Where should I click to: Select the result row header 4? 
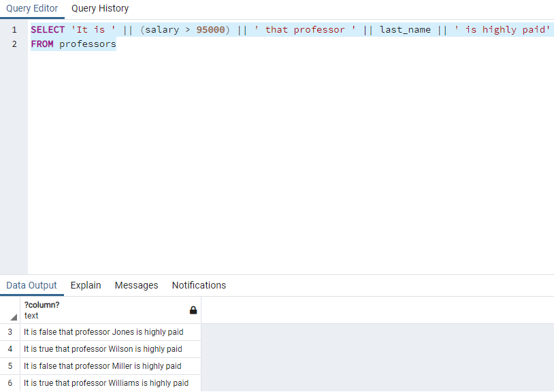tap(10, 349)
